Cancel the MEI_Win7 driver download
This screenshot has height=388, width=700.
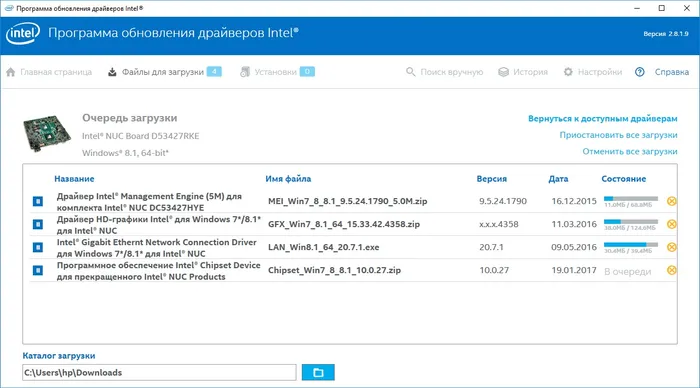[x=671, y=201]
